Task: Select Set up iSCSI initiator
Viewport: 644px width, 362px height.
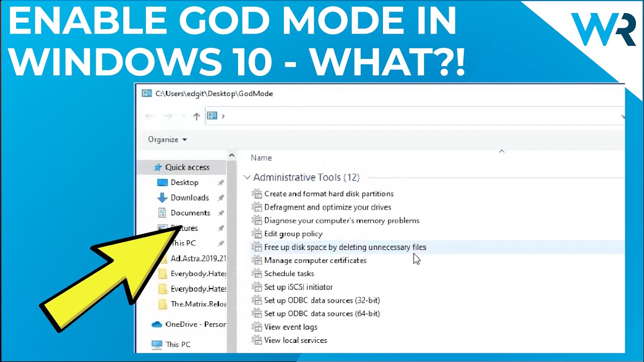Action: coord(298,287)
